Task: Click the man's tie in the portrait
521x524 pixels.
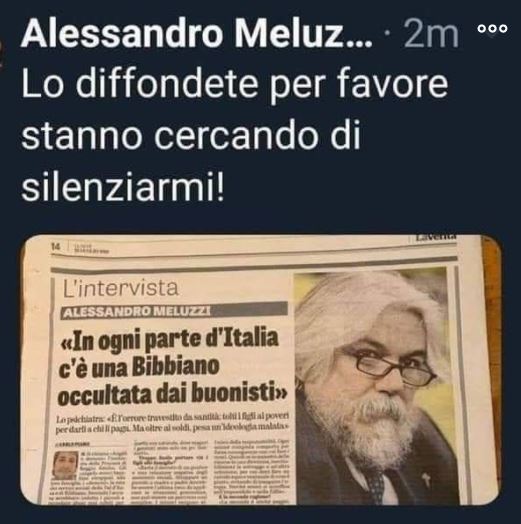Action: (377, 485)
